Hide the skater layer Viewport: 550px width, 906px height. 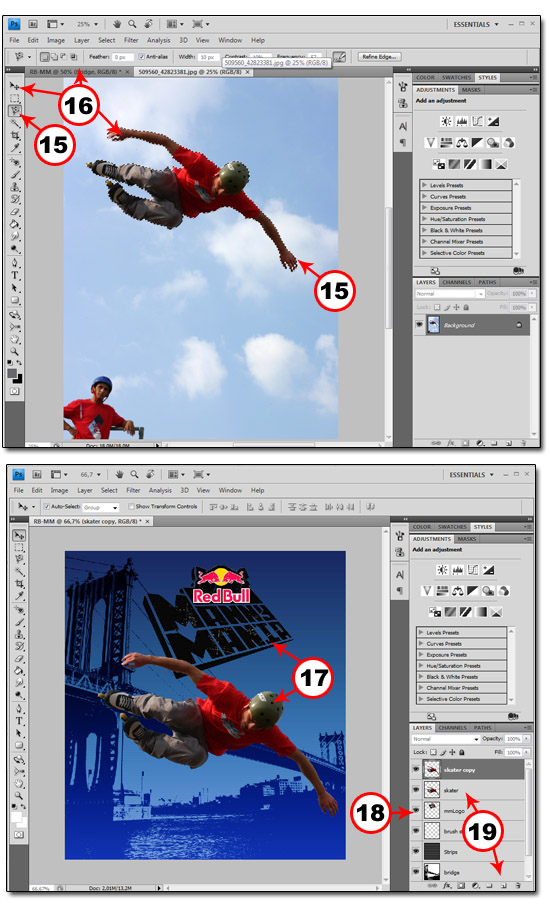416,790
